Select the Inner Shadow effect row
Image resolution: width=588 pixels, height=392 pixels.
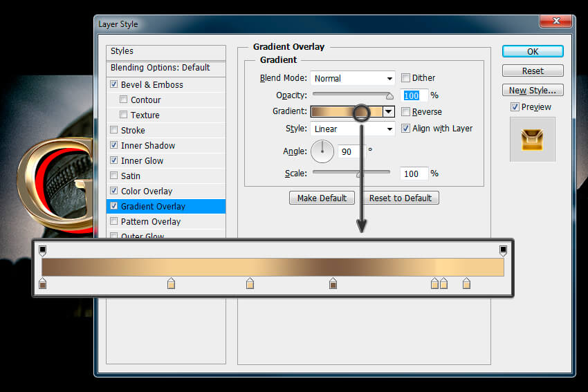[x=166, y=145]
